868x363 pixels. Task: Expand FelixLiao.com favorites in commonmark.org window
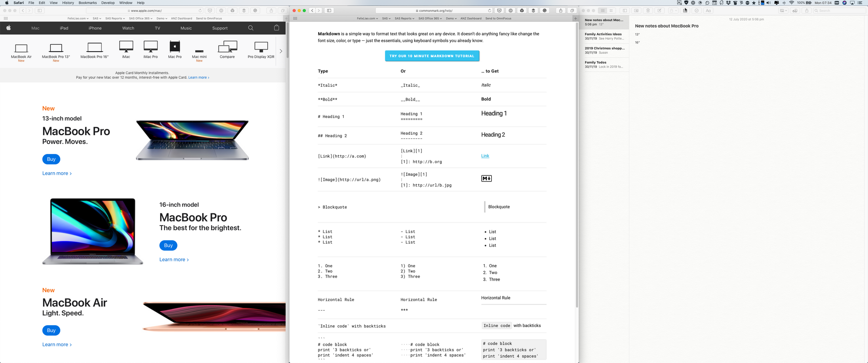tap(367, 18)
